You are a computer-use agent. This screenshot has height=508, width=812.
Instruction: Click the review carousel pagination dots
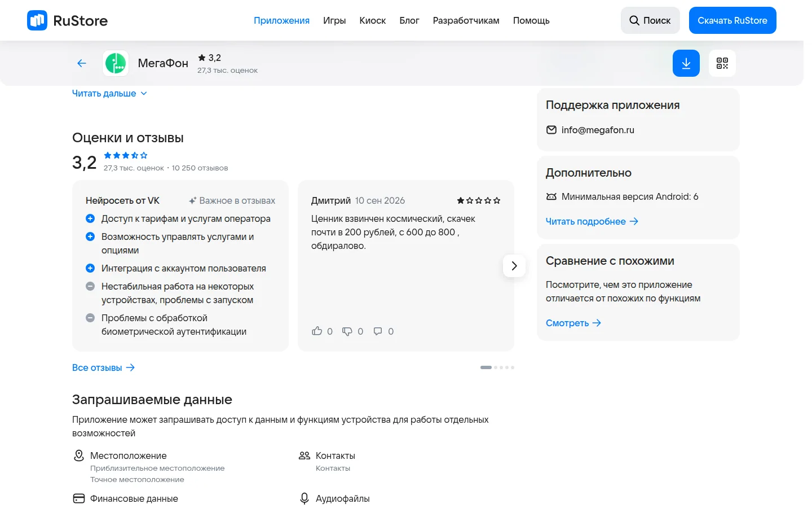497,367
